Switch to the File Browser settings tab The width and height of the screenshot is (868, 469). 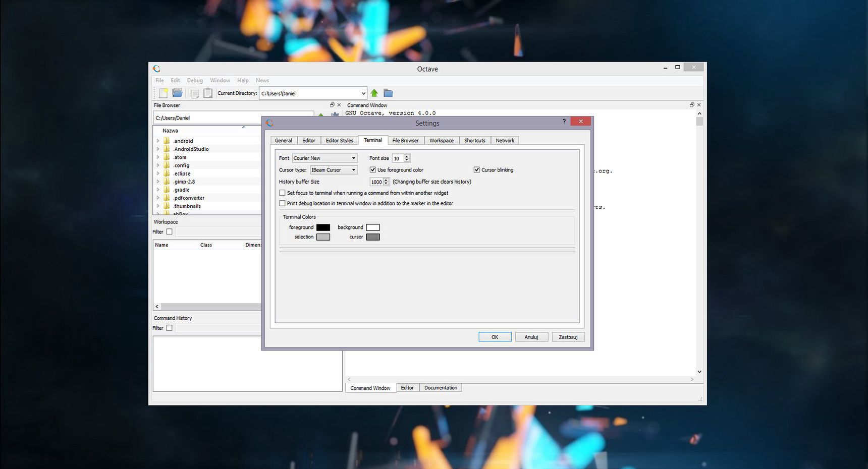406,141
